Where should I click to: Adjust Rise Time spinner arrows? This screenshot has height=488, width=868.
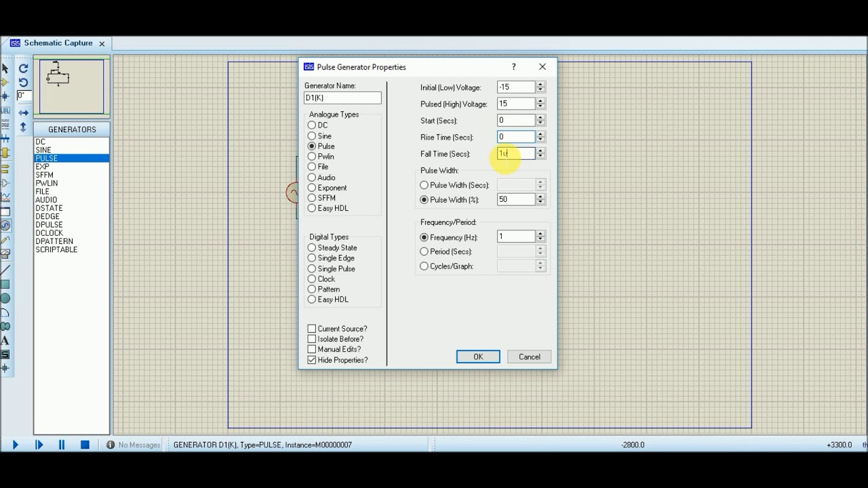(x=540, y=137)
